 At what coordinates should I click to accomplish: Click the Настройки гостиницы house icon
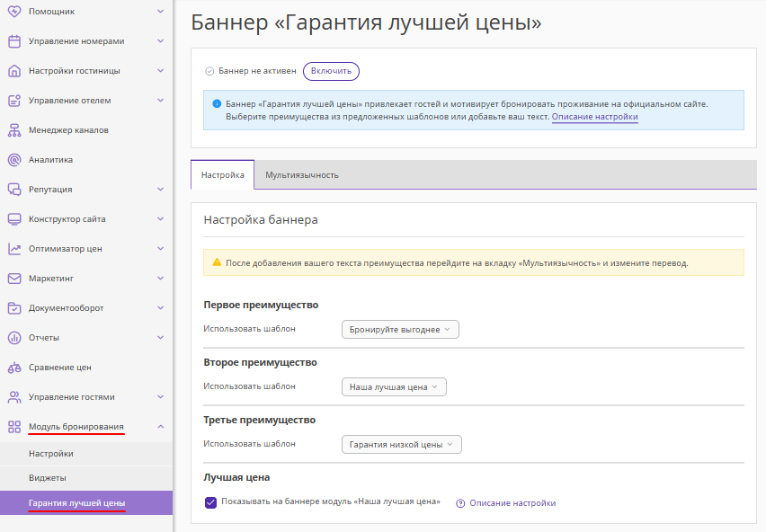(14, 71)
